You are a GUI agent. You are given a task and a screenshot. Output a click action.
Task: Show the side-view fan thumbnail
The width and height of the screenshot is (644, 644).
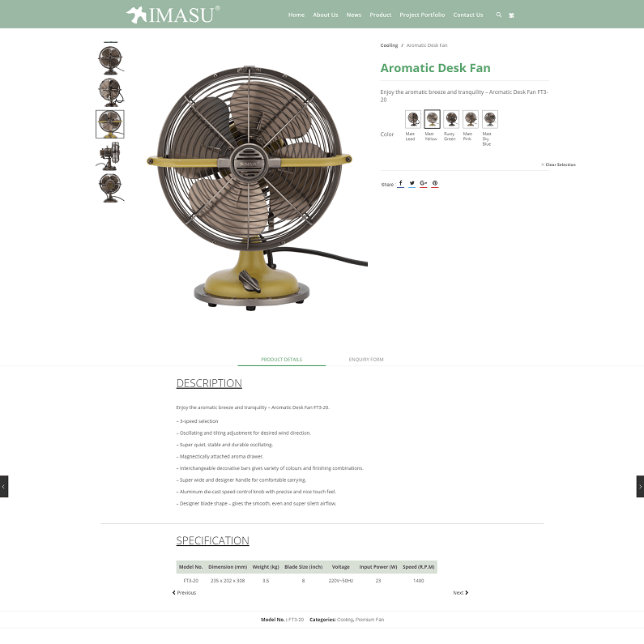point(110,156)
